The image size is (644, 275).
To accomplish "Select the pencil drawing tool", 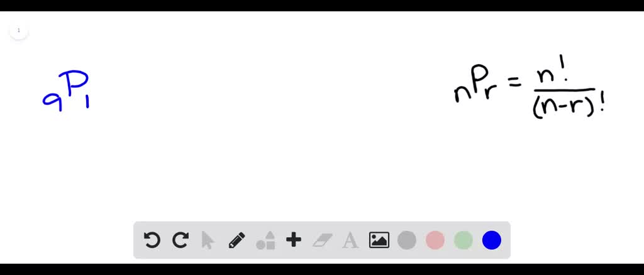I will [x=236, y=240].
